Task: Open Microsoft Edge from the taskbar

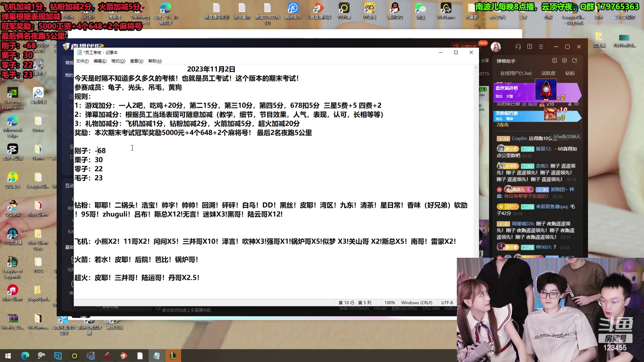Action: 25,356
